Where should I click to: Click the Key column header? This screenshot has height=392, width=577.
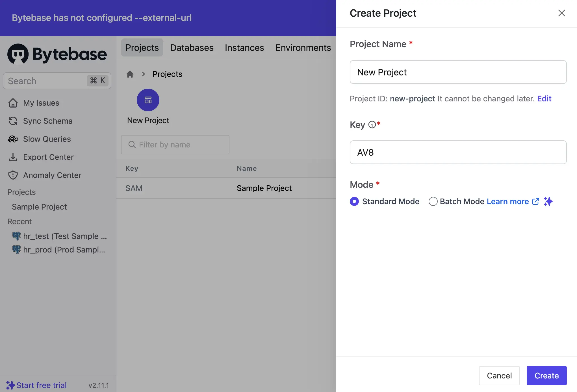[x=132, y=169]
